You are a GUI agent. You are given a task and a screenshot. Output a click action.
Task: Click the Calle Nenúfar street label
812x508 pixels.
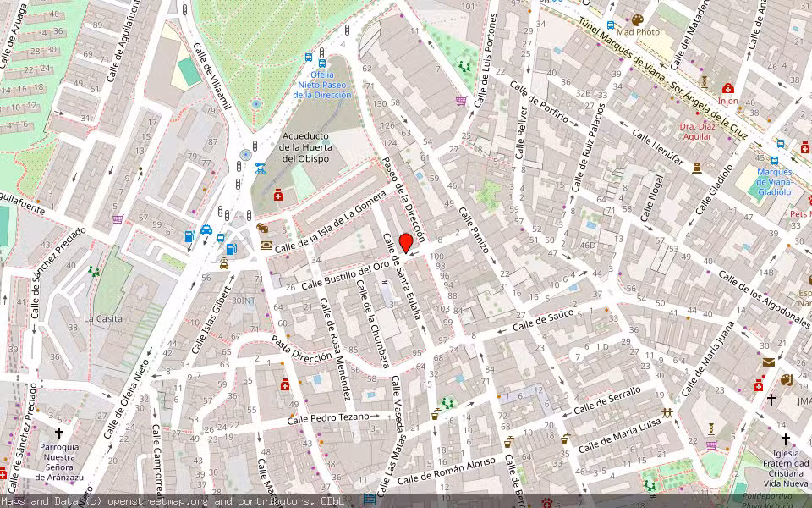click(x=658, y=146)
